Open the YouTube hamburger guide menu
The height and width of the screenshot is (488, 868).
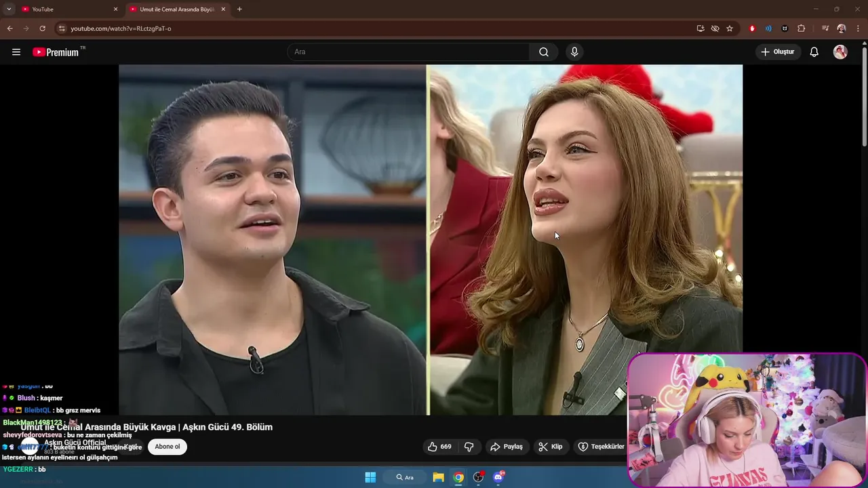coord(16,52)
